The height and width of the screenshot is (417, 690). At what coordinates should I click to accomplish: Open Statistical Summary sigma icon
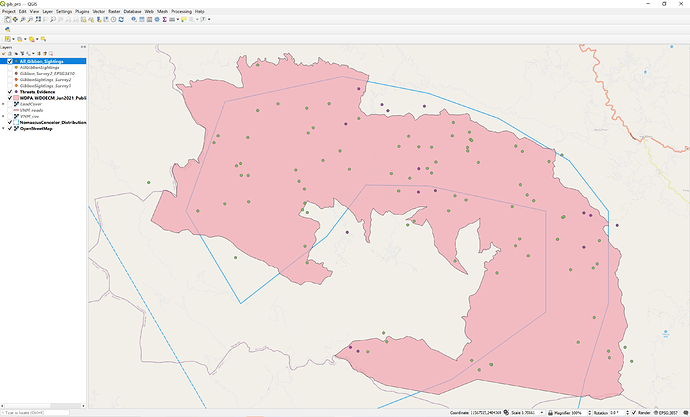(x=165, y=19)
